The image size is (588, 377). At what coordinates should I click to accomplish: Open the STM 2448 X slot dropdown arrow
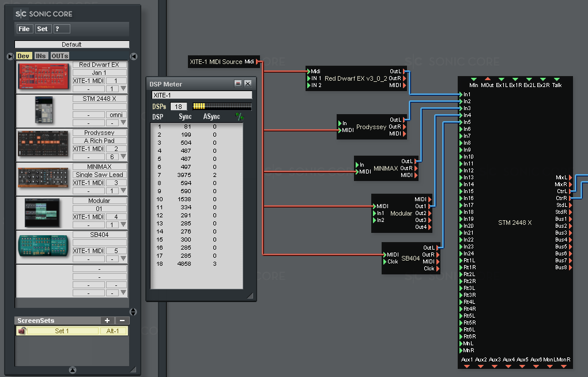click(123, 123)
